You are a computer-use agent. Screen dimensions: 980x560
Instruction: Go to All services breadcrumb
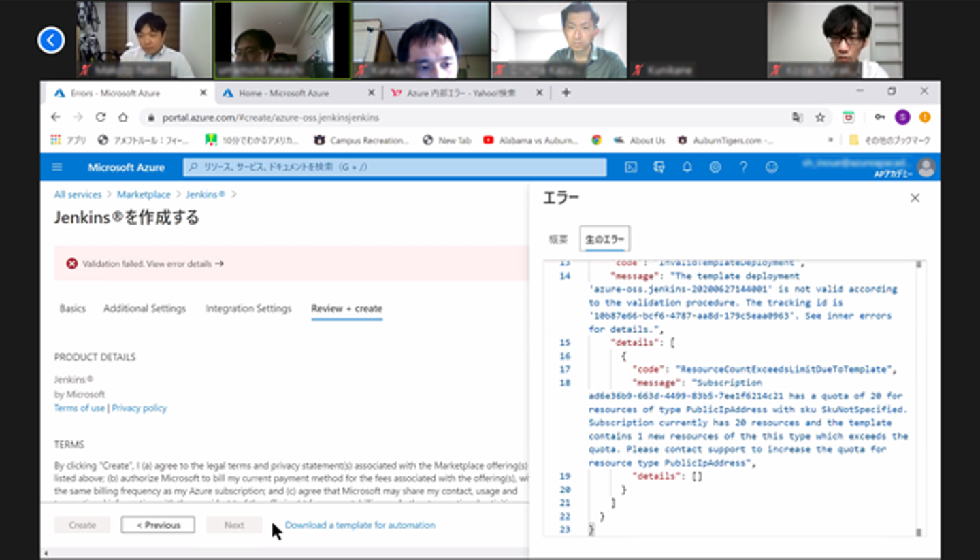coord(78,195)
